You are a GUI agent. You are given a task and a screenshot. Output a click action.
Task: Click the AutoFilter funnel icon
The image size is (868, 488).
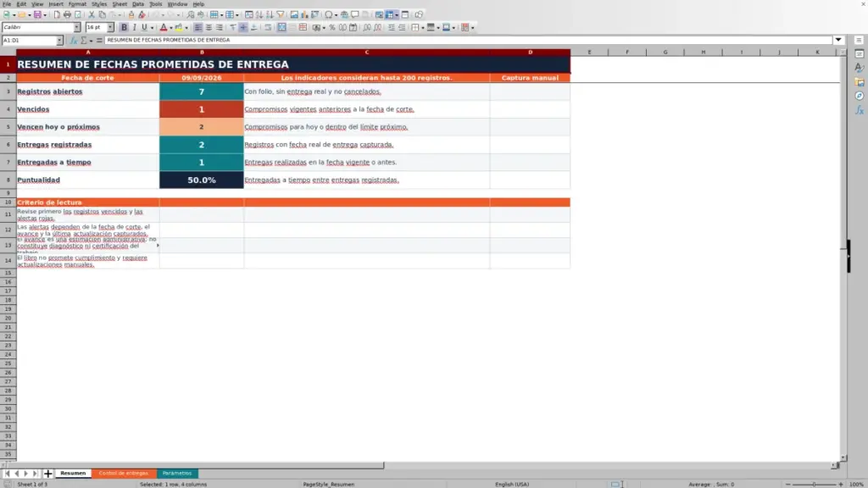[x=281, y=15]
